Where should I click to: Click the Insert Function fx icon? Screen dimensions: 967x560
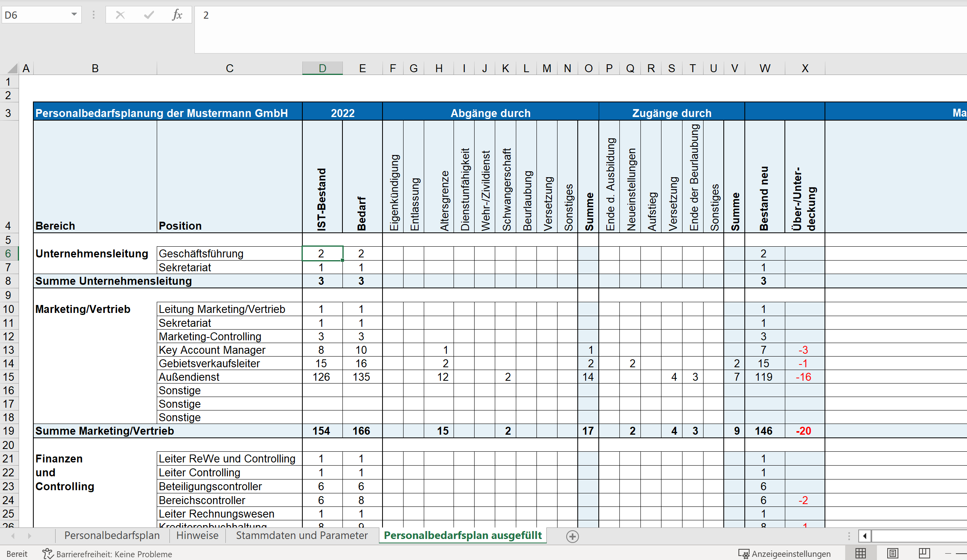point(177,15)
